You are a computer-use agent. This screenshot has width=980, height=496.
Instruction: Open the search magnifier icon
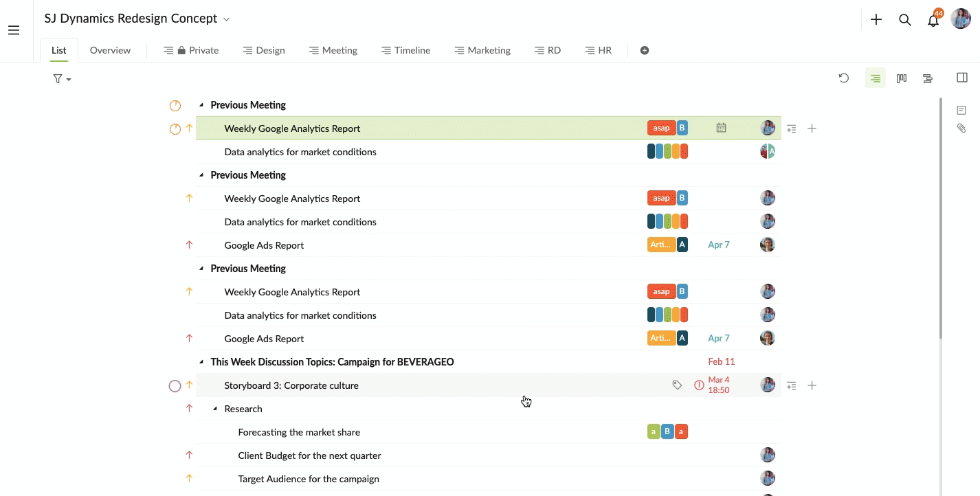click(x=905, y=20)
